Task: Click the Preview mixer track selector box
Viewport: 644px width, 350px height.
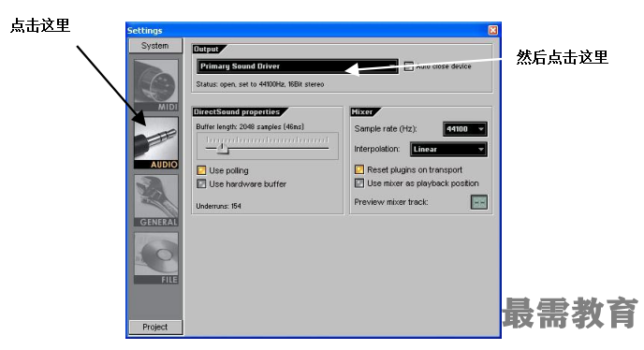Action: coord(479,202)
